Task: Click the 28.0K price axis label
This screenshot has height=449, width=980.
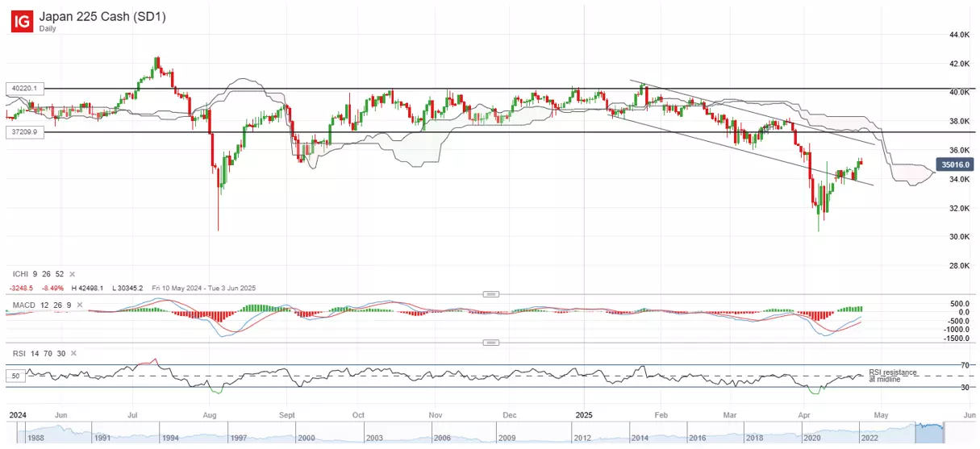Action: point(959,266)
